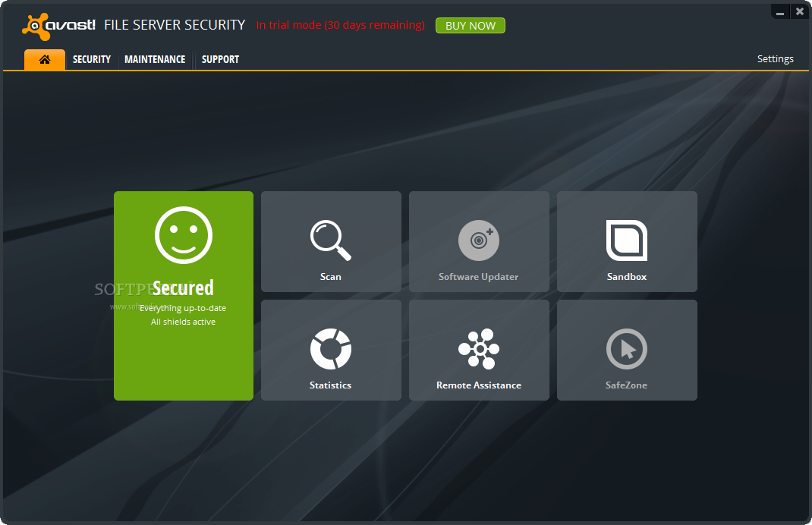Minimize the avast window

coord(780,11)
